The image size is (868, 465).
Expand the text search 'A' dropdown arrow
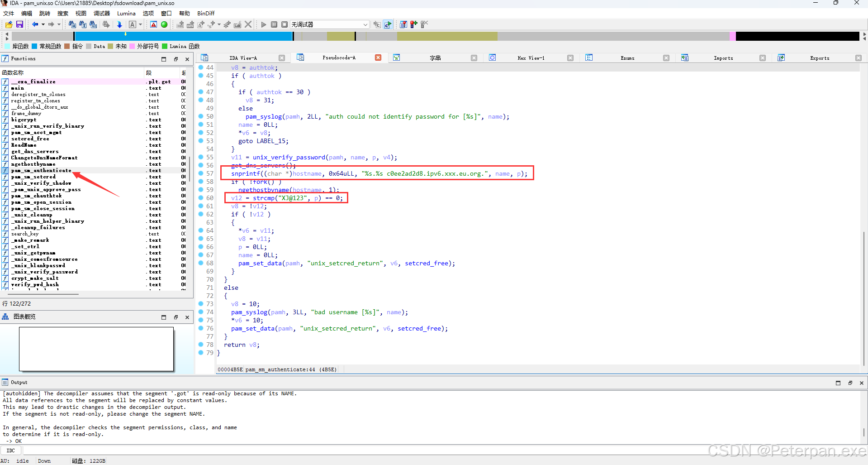[140, 24]
